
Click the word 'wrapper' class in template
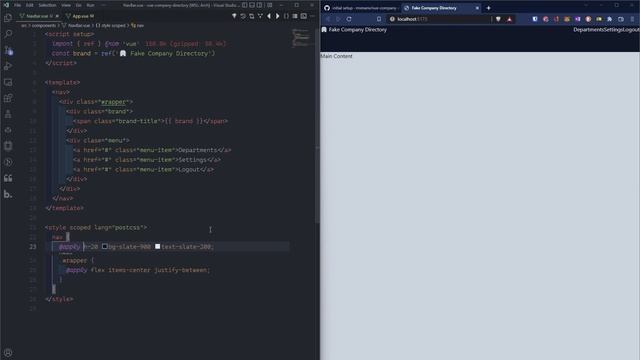[113, 102]
